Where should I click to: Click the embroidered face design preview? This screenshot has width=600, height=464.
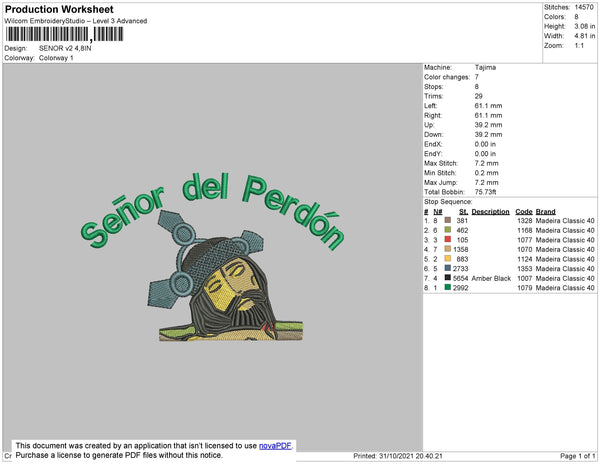[x=226, y=275]
